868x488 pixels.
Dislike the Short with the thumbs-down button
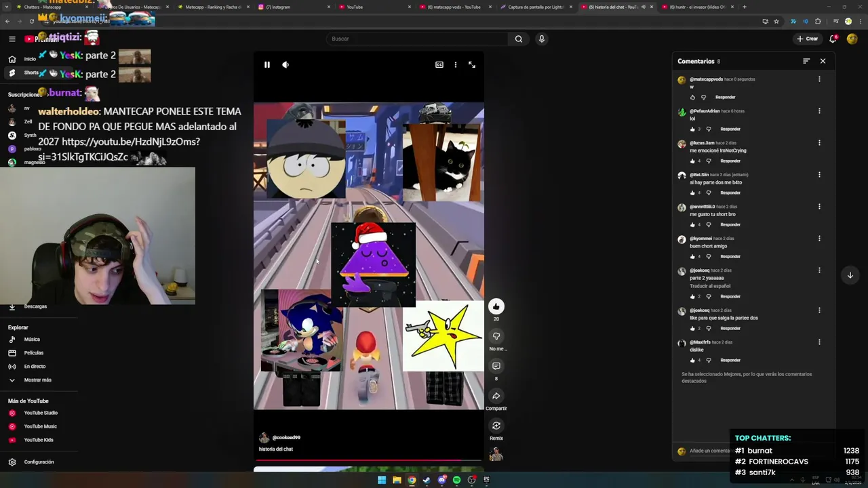point(496,336)
